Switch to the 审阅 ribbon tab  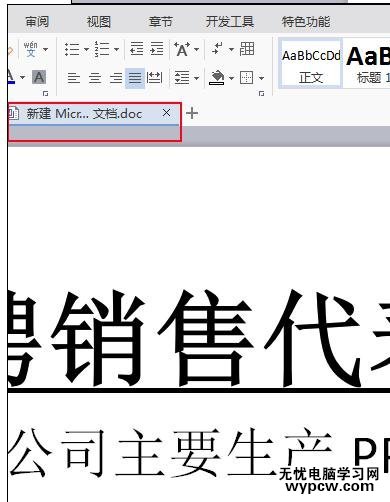[x=37, y=22]
